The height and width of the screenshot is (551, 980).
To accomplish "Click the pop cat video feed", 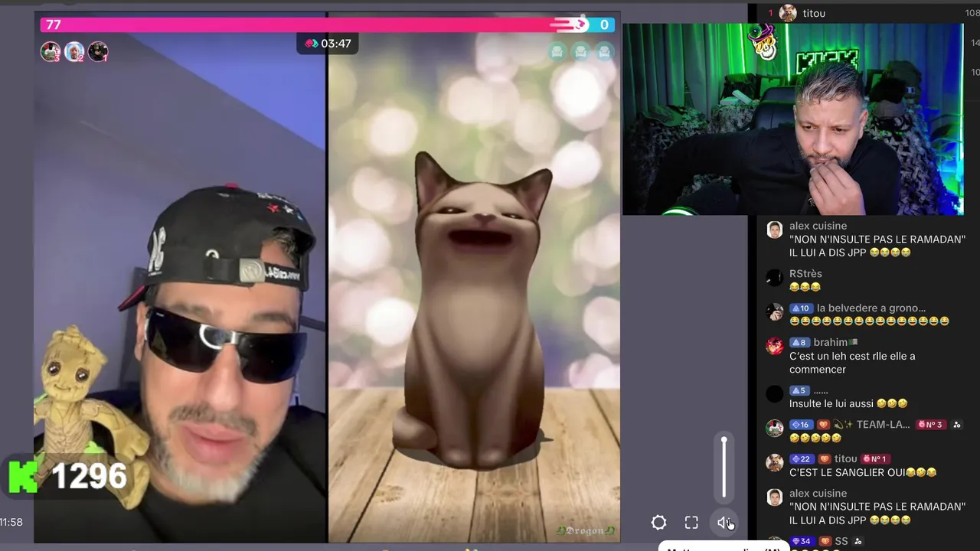I will coord(474,278).
